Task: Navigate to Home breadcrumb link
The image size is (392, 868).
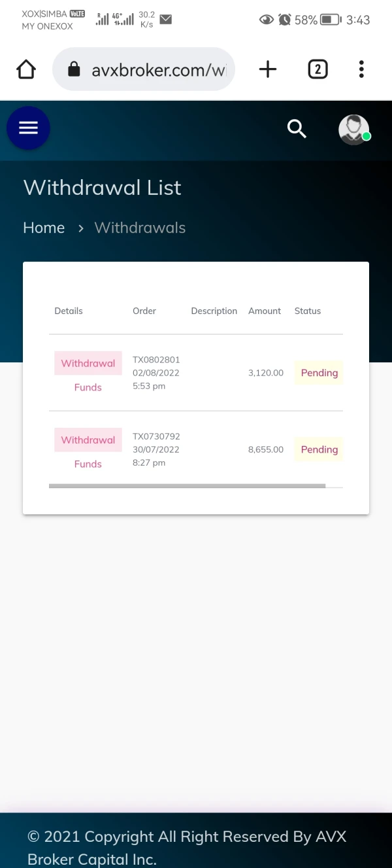Action: pyautogui.click(x=44, y=228)
